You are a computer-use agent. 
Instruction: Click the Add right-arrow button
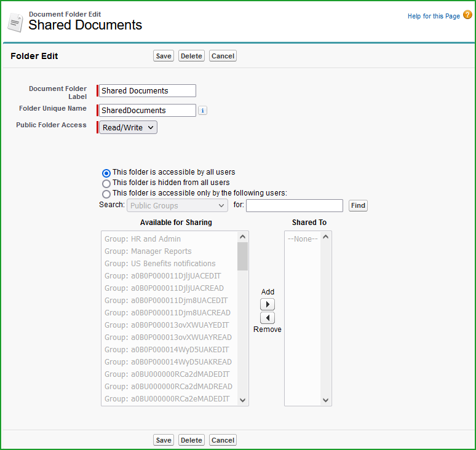[x=268, y=304]
